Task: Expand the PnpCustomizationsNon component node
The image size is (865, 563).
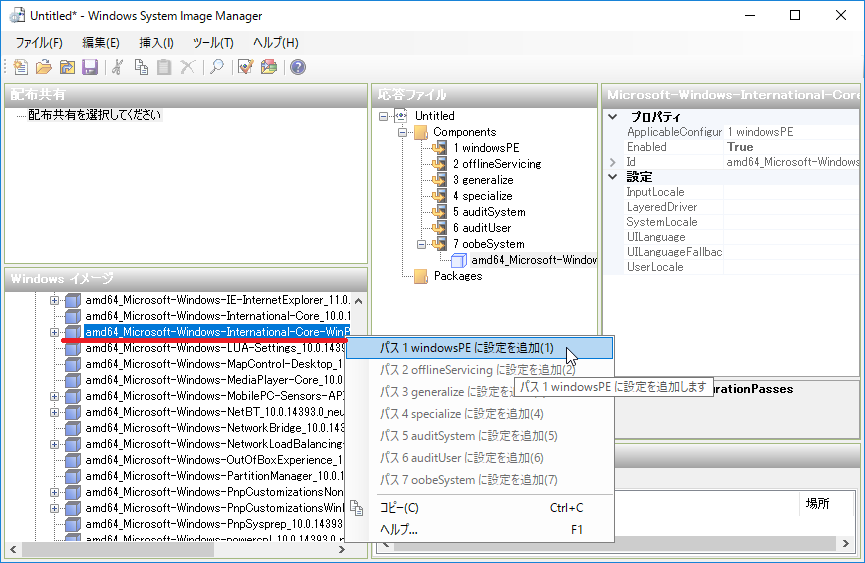Action: click(x=54, y=492)
